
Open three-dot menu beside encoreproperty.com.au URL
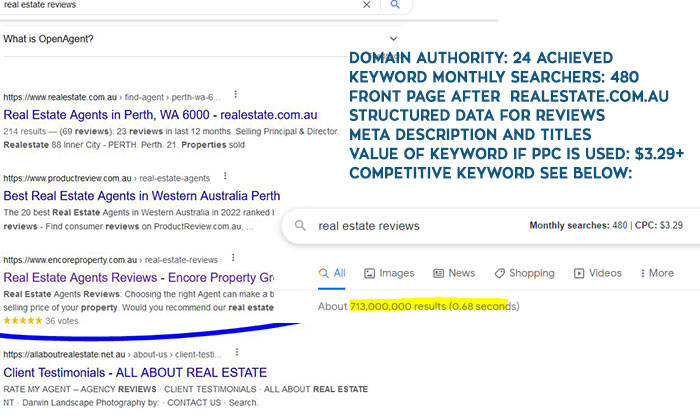(233, 258)
